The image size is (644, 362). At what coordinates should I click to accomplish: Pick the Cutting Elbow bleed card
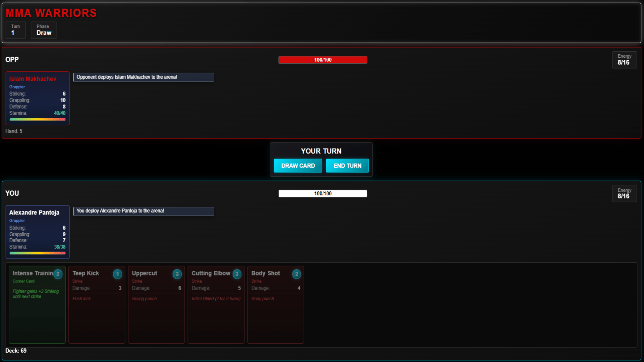pos(216,312)
